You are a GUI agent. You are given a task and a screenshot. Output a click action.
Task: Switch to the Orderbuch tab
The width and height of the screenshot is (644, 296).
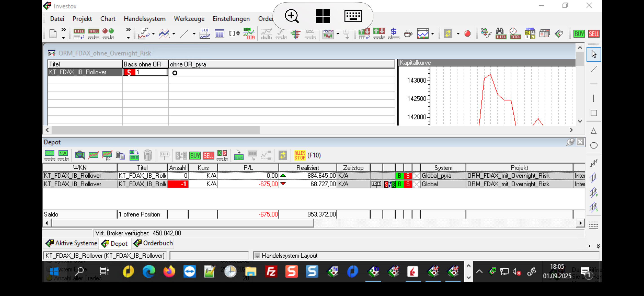click(x=153, y=243)
